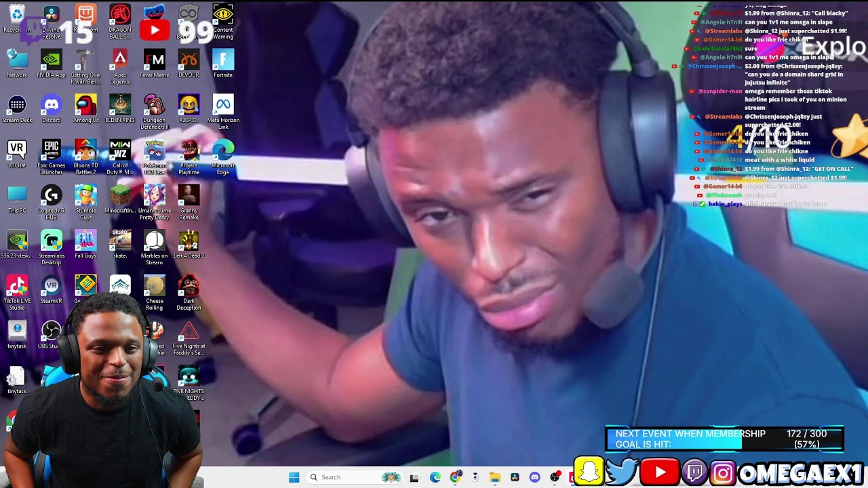
Task: Launch Left 4 Dead 2 shortcut
Action: (189, 245)
